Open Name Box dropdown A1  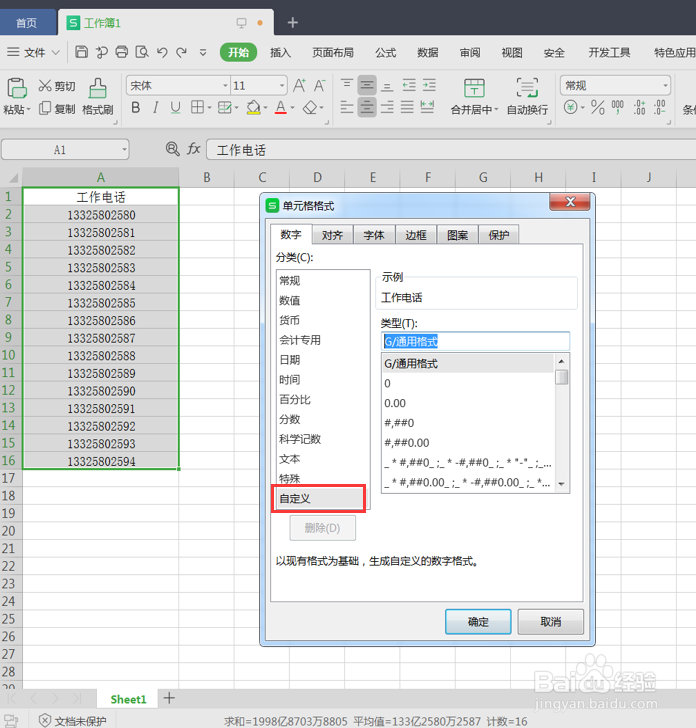coord(124,150)
